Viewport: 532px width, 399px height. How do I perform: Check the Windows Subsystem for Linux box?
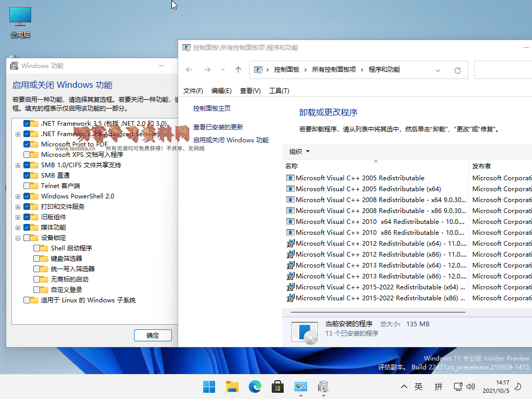(x=27, y=300)
